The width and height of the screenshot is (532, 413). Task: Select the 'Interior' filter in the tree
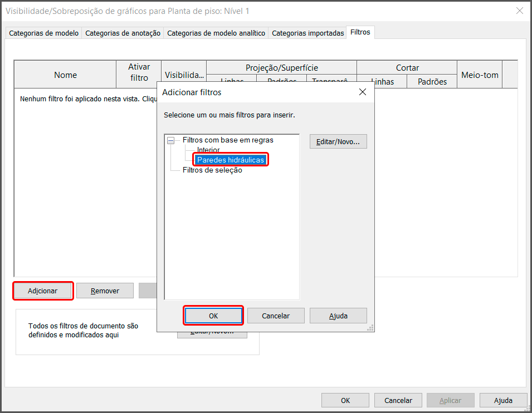point(208,150)
